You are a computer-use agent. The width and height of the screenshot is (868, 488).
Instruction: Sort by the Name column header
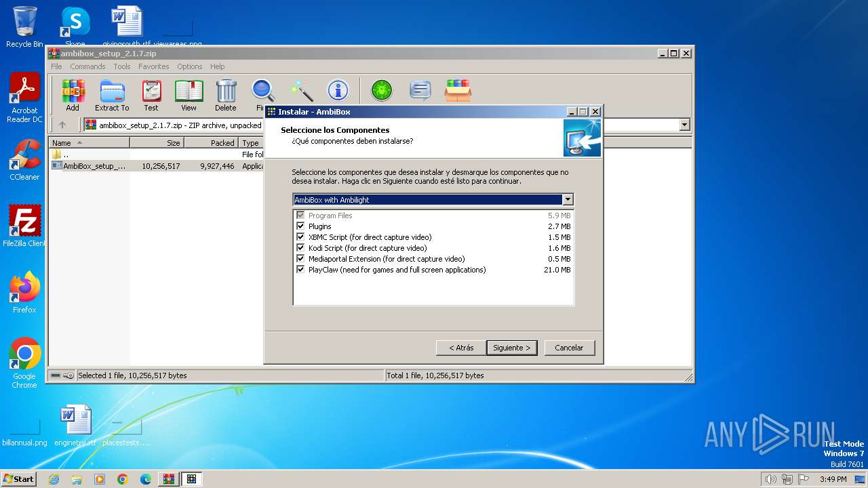tap(89, 143)
